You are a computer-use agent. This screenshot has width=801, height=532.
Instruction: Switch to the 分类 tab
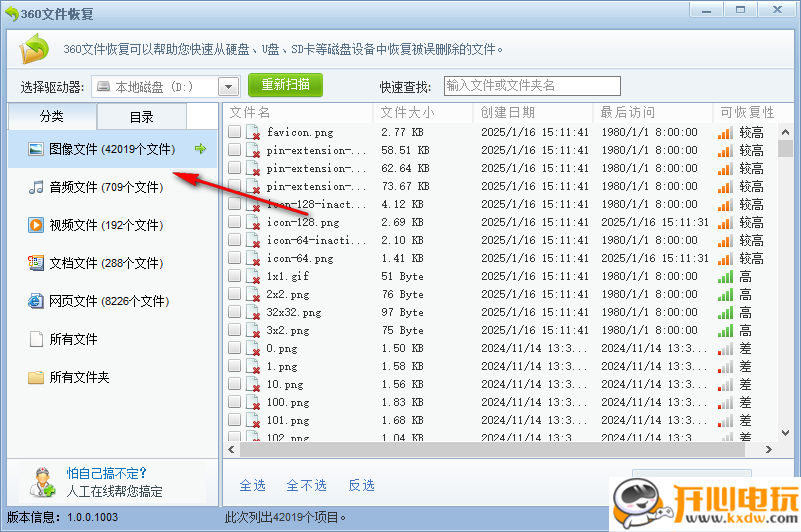tap(52, 117)
